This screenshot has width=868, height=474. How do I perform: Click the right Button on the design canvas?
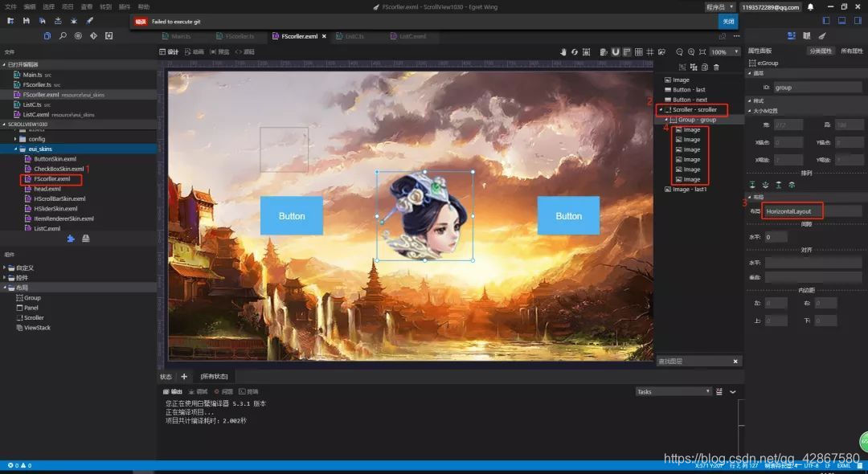point(568,215)
